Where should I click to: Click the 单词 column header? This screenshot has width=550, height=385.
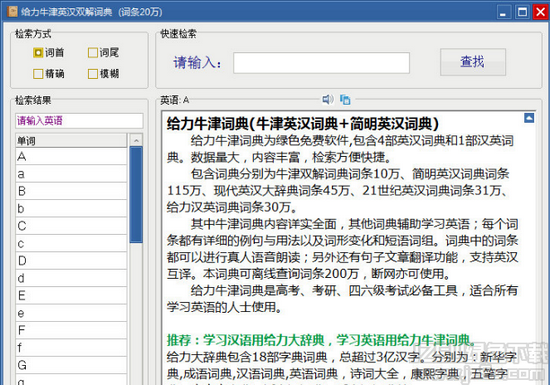tap(71, 141)
